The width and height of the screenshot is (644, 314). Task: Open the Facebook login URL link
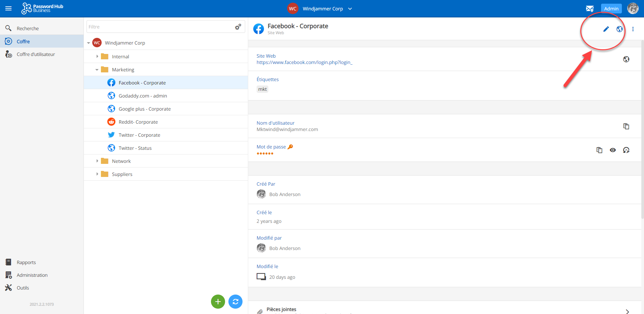pos(304,62)
